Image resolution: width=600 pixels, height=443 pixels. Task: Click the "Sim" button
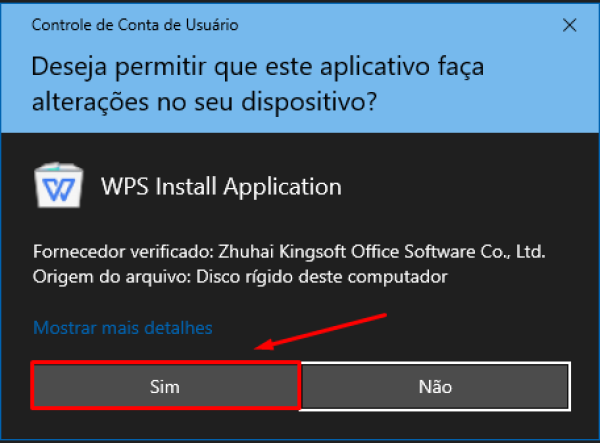[165, 386]
